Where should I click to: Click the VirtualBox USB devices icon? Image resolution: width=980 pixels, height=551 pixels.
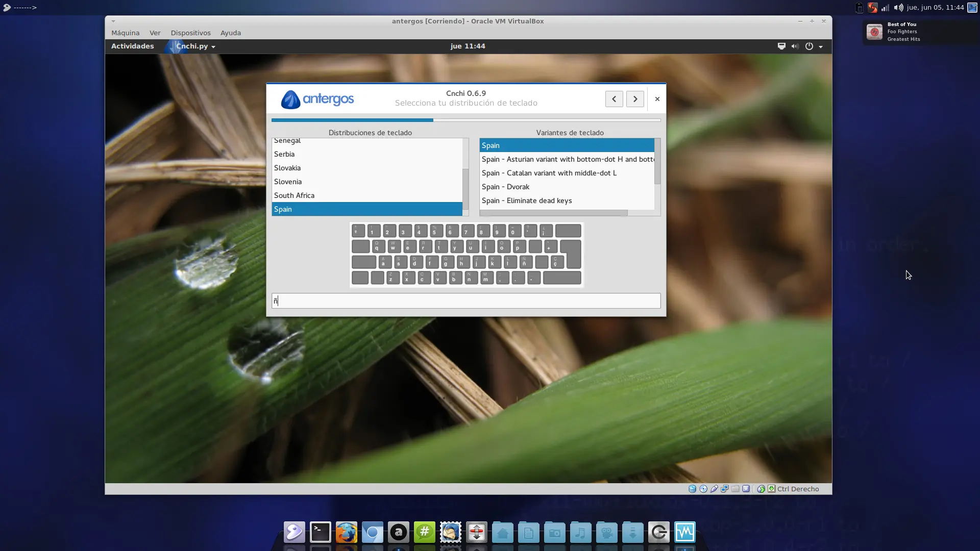pos(714,489)
